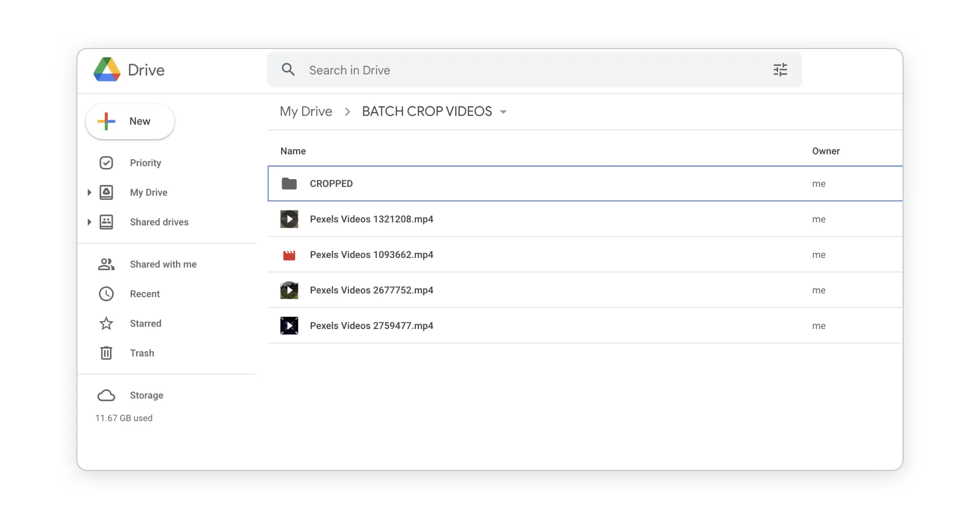Click the Shared with me people icon
The height and width of the screenshot is (518, 980).
106,264
